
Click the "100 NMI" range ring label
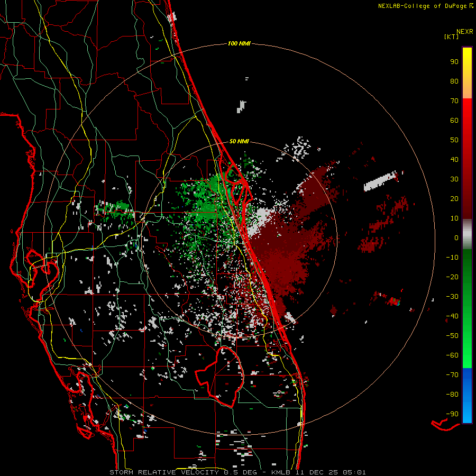coord(239,44)
